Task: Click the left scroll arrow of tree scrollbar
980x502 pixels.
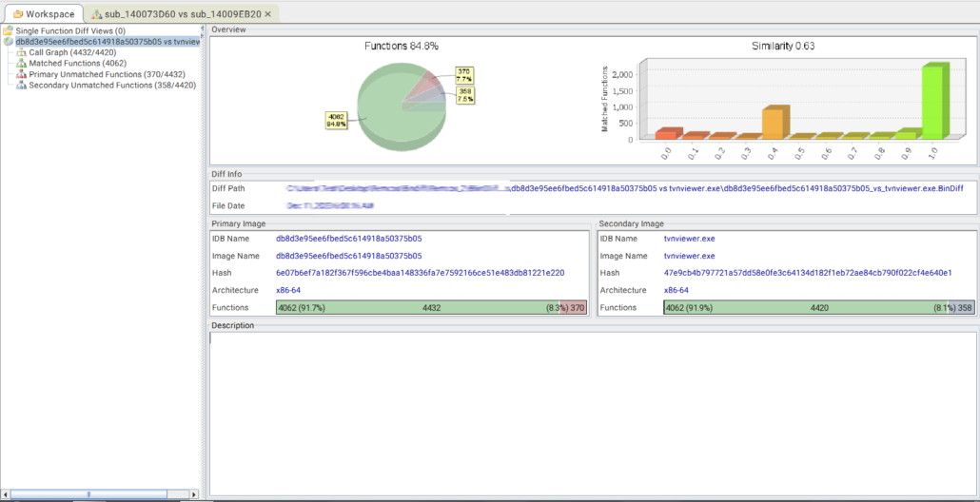Action: (x=6, y=494)
